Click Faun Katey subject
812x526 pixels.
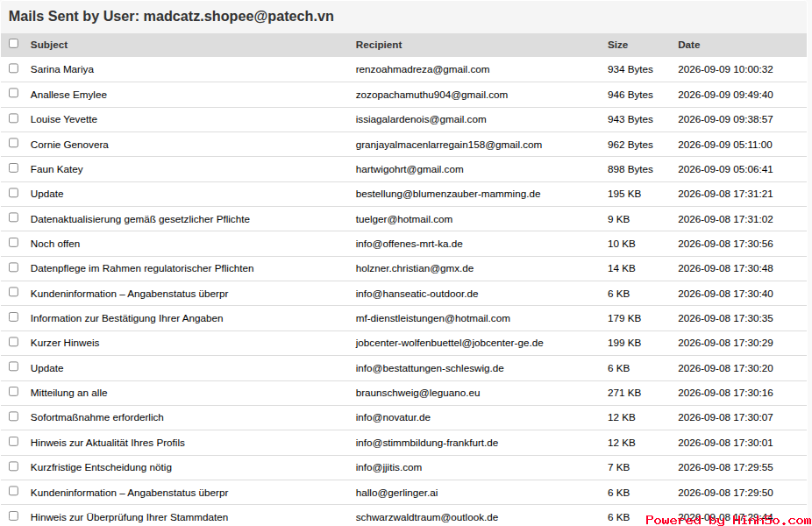click(56, 169)
